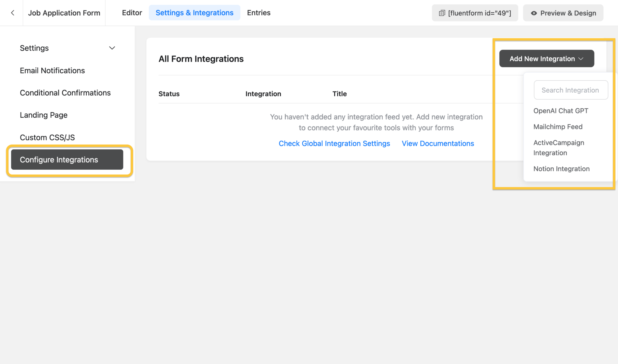Select Custom CSS/JS in the sidebar

pos(47,137)
